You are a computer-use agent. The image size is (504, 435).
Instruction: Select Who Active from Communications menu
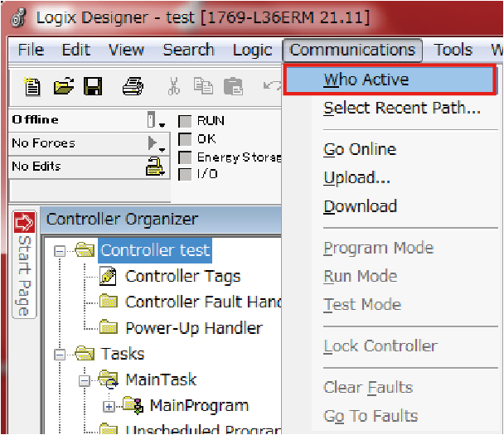coord(366,80)
